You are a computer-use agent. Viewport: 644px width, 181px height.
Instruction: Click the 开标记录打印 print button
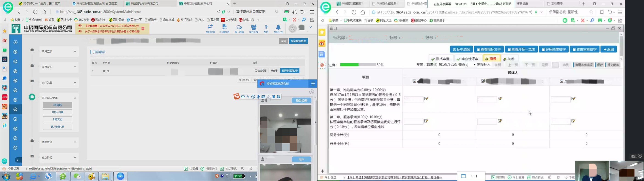tap(290, 71)
